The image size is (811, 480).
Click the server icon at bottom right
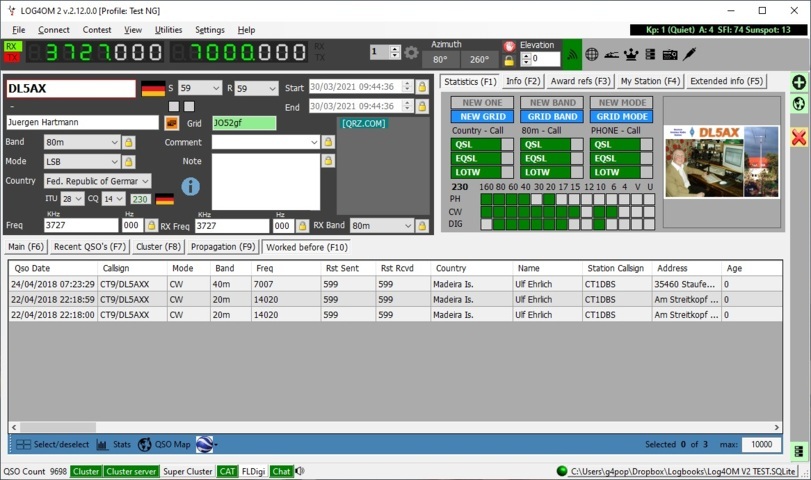tap(799, 451)
